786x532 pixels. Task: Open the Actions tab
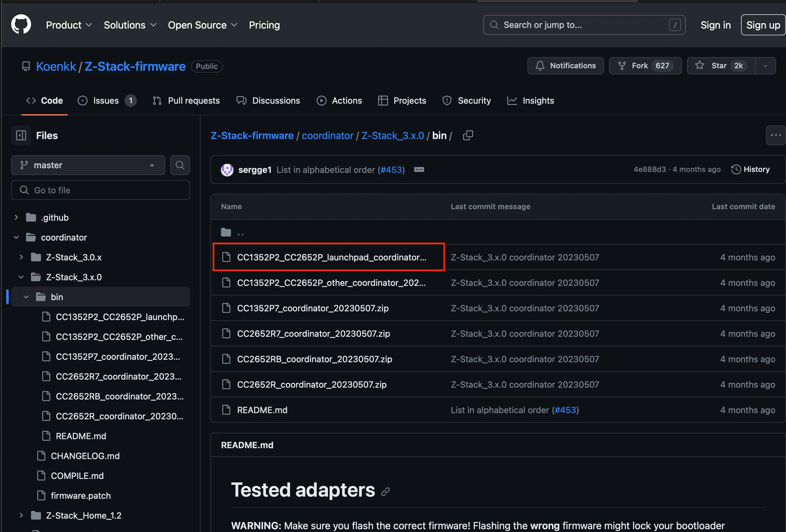(x=339, y=101)
